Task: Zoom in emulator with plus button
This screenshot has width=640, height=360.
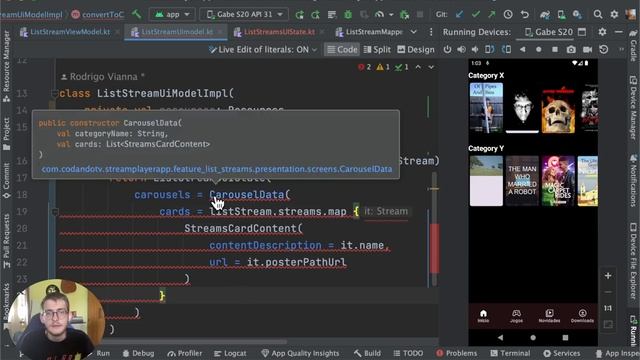Action: [x=608, y=276]
